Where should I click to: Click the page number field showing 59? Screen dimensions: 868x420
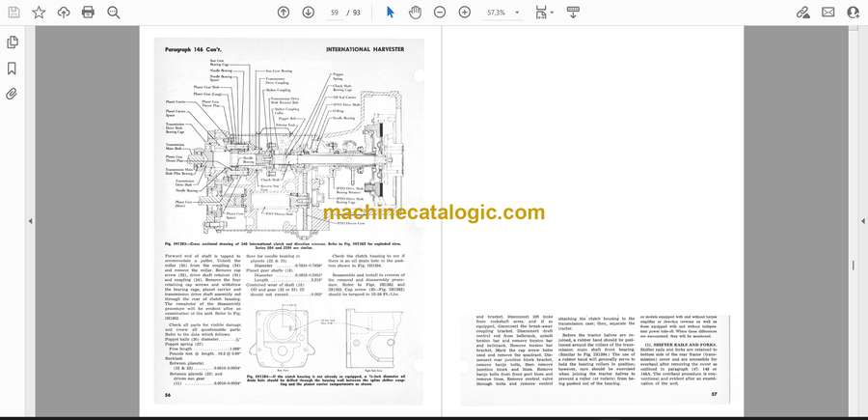(335, 13)
